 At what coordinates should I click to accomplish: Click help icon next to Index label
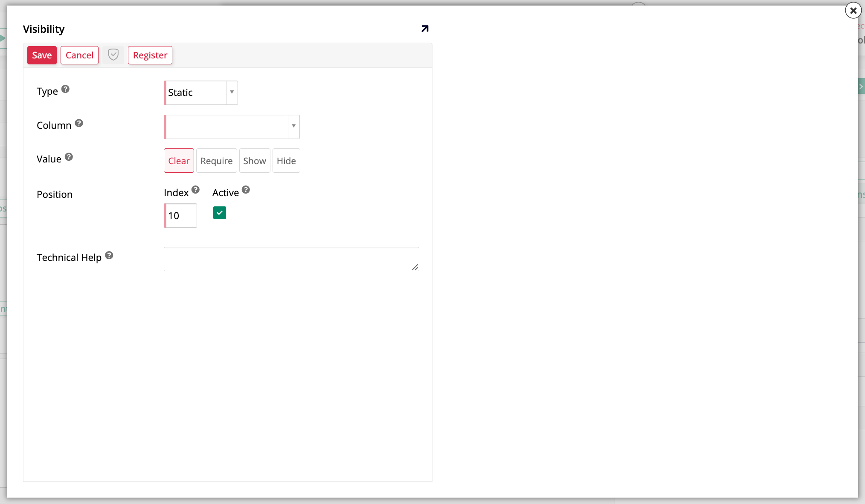click(195, 190)
